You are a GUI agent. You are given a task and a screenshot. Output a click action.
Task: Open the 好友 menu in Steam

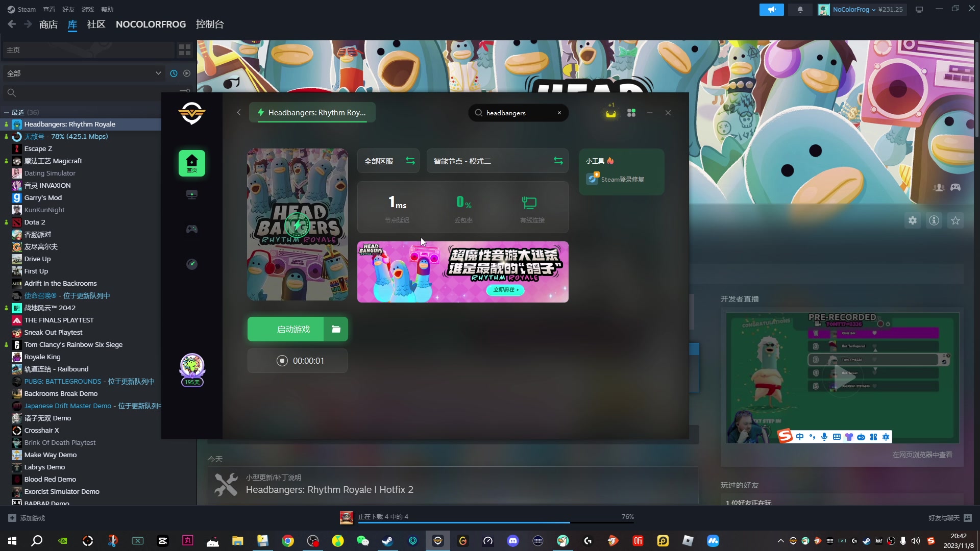pyautogui.click(x=68, y=9)
